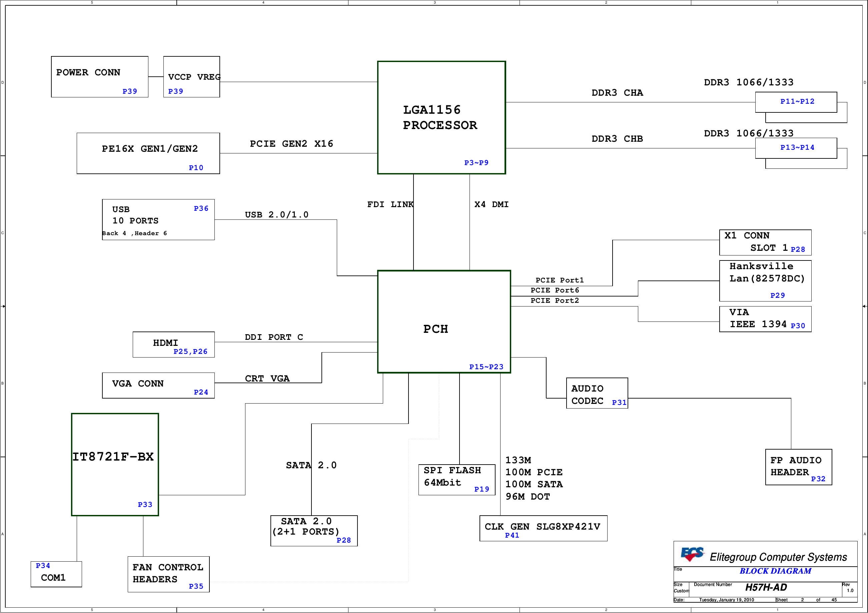The height and width of the screenshot is (613, 868).
Task: Click the CRT VGA label
Action: (x=267, y=379)
